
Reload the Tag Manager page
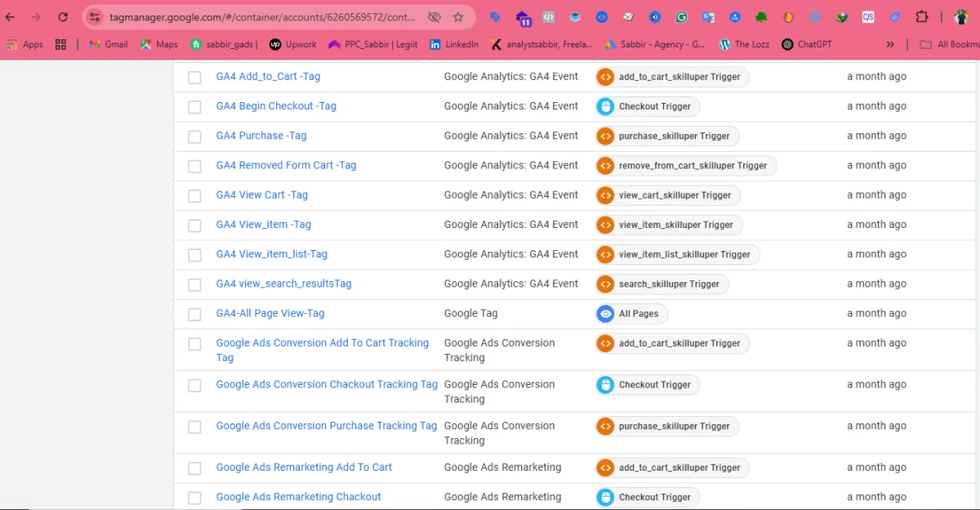click(63, 16)
